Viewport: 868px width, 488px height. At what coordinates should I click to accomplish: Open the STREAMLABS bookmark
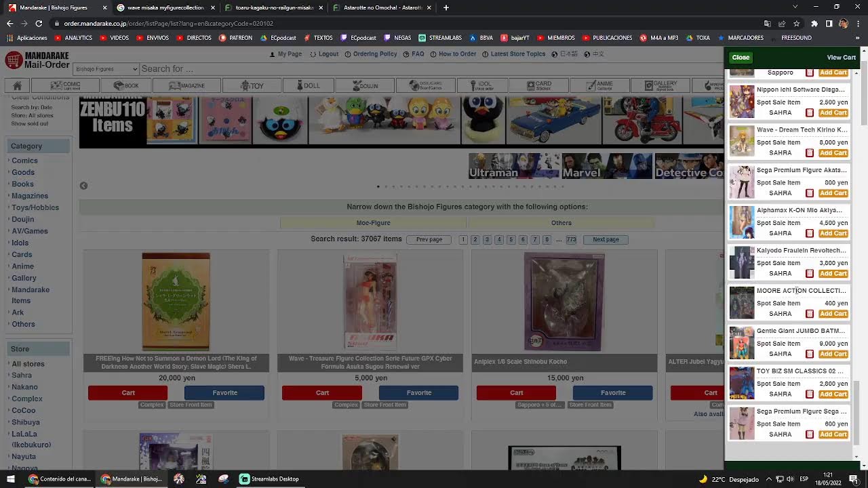pyautogui.click(x=440, y=38)
